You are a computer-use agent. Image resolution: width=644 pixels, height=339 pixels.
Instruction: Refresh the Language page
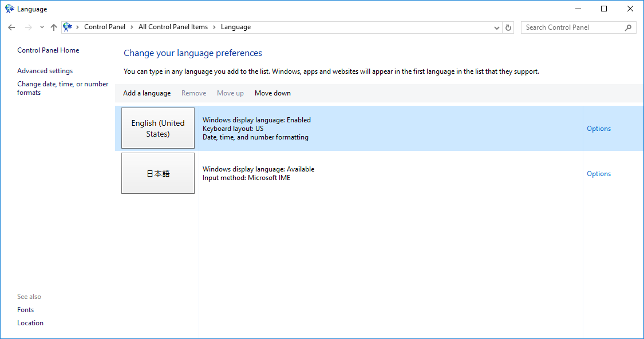(x=508, y=27)
